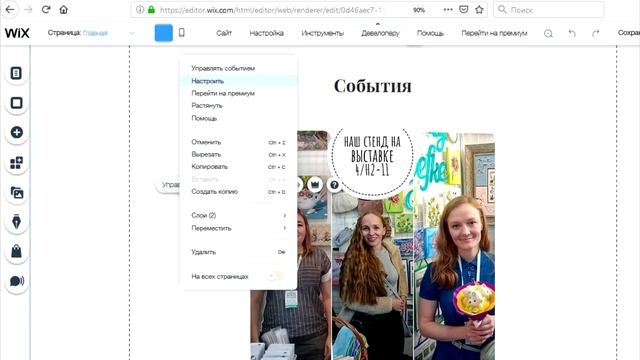This screenshot has height=360, width=640.
Task: Open the Store shopping bag icon
Action: [x=16, y=251]
